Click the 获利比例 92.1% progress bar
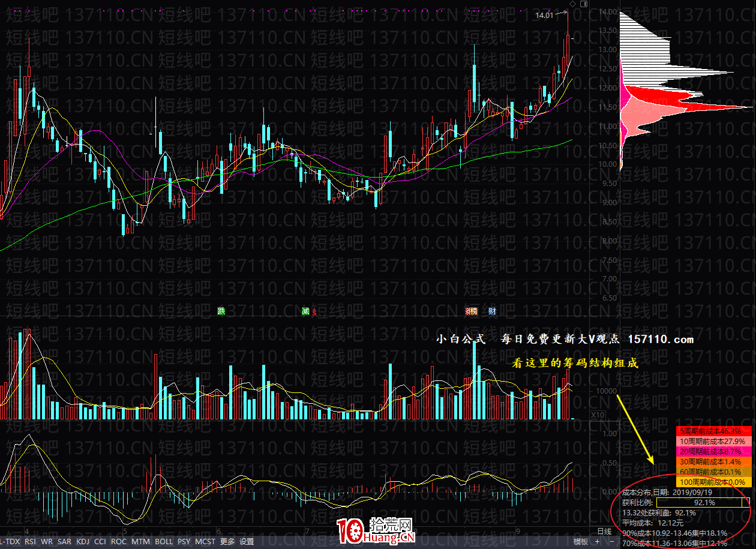756x549 pixels. point(703,503)
